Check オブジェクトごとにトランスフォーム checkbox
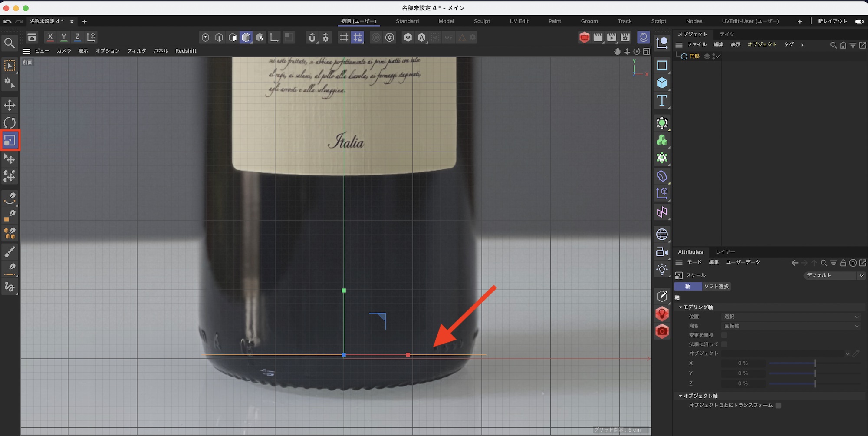The height and width of the screenshot is (436, 868). [778, 405]
